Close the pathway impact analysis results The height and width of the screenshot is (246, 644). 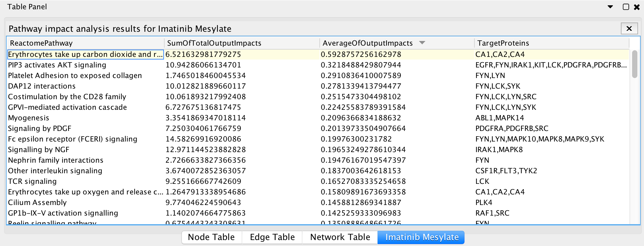click(629, 29)
